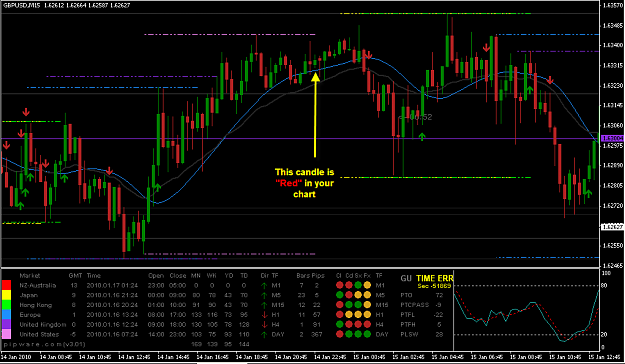
Task: Click the Fx indicator dot in M1 row
Action: [367, 285]
